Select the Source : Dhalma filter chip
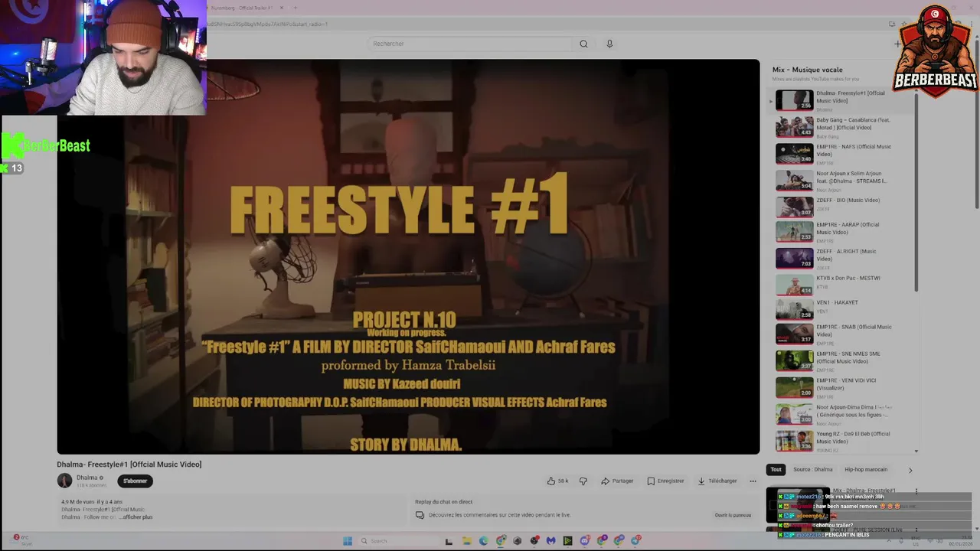Viewport: 980px width, 551px height. click(812, 469)
